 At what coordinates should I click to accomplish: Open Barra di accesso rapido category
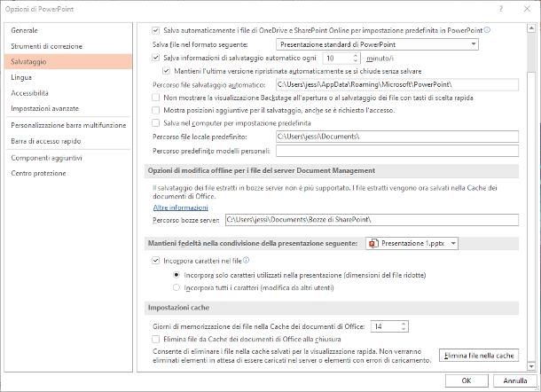coord(68,141)
